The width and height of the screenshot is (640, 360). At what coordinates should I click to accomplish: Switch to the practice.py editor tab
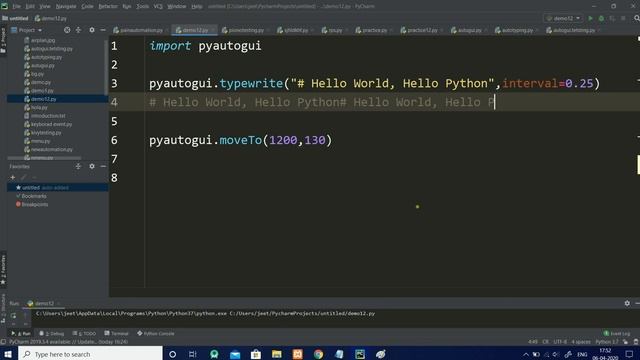pyautogui.click(x=374, y=30)
